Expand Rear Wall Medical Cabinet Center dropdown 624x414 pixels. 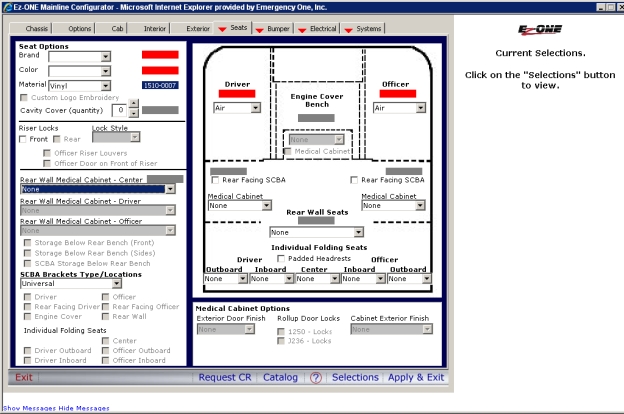pyautogui.click(x=98, y=189)
